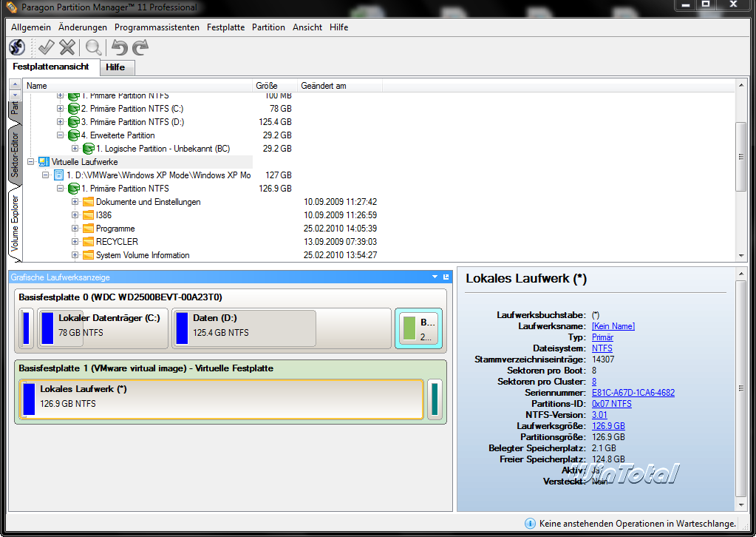756x537 pixels.
Task: Expand 2. Primäre Partition NTFS (C:) node
Action: pos(61,109)
